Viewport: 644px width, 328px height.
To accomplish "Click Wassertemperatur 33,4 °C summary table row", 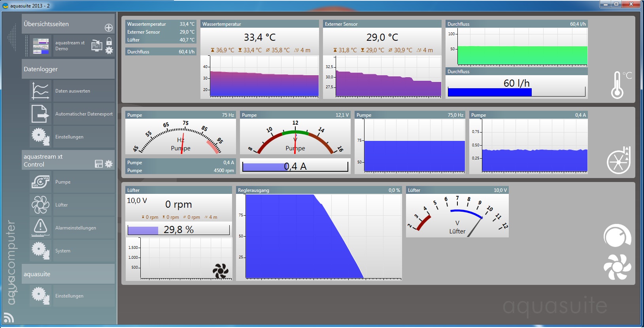I will tap(161, 24).
